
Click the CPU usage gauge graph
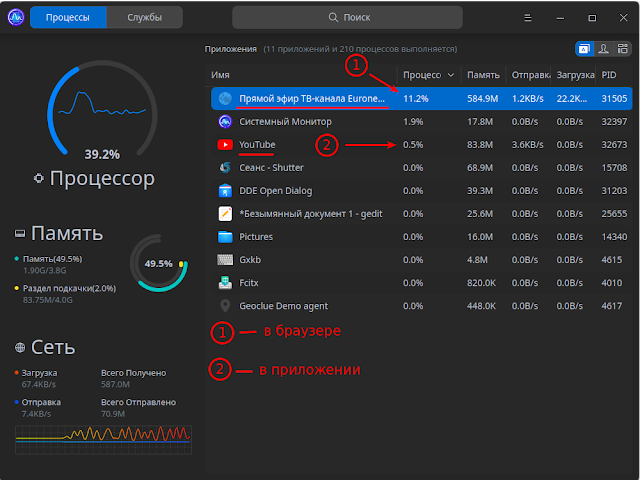click(x=102, y=108)
